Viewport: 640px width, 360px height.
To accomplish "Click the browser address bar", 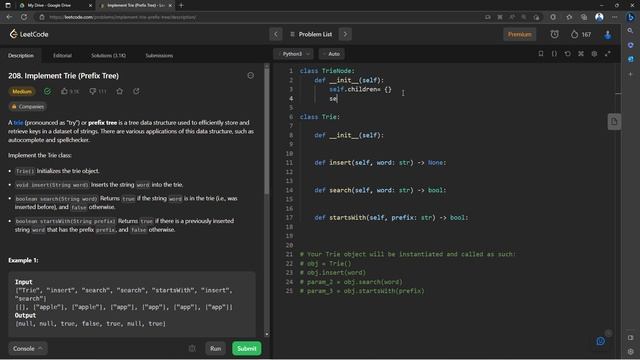I will click(261, 17).
